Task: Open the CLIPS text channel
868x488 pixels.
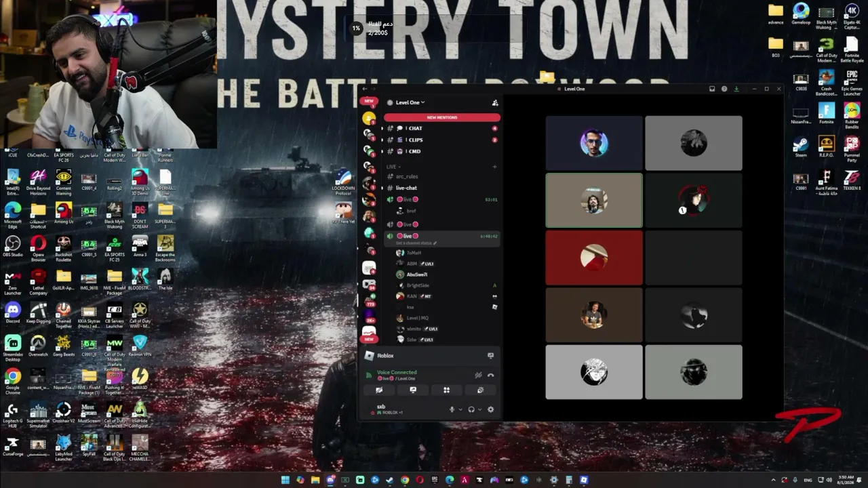Action: click(441, 140)
